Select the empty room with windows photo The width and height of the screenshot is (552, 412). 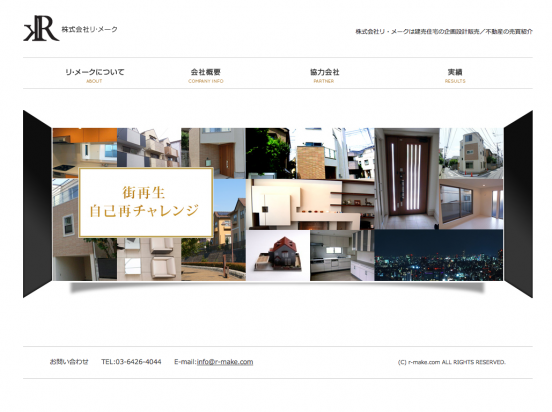(471, 204)
